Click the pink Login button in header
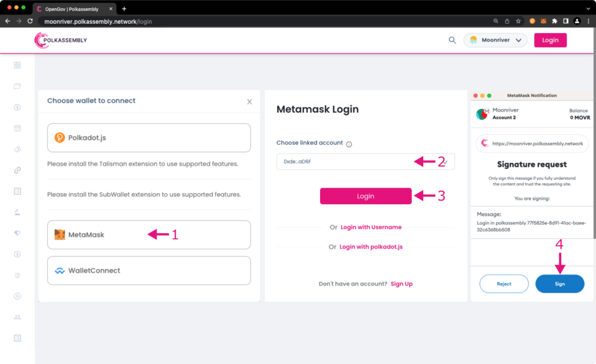Image resolution: width=596 pixels, height=364 pixels. pos(550,40)
